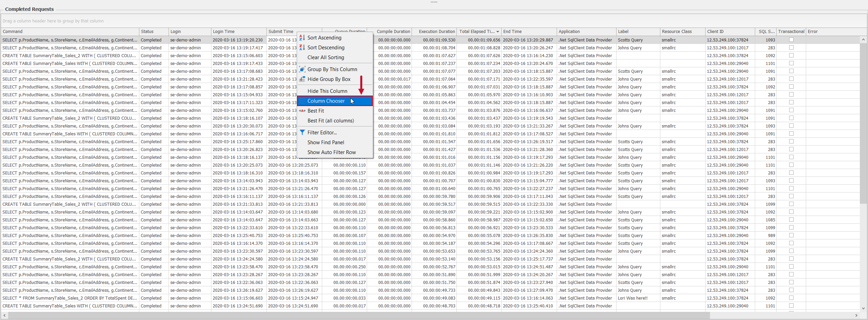The width and height of the screenshot is (868, 320).
Task: Choose Hide This Column in the menu
Action: point(327,91)
